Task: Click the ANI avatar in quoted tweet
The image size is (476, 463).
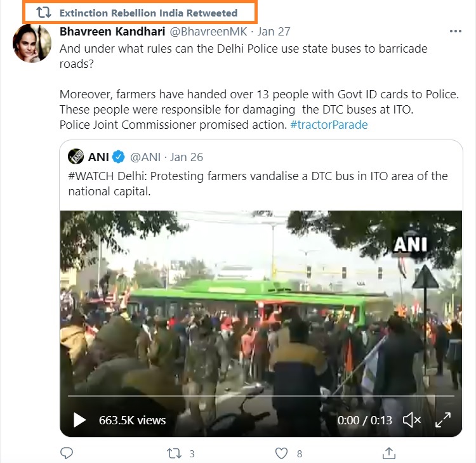Action: click(76, 157)
